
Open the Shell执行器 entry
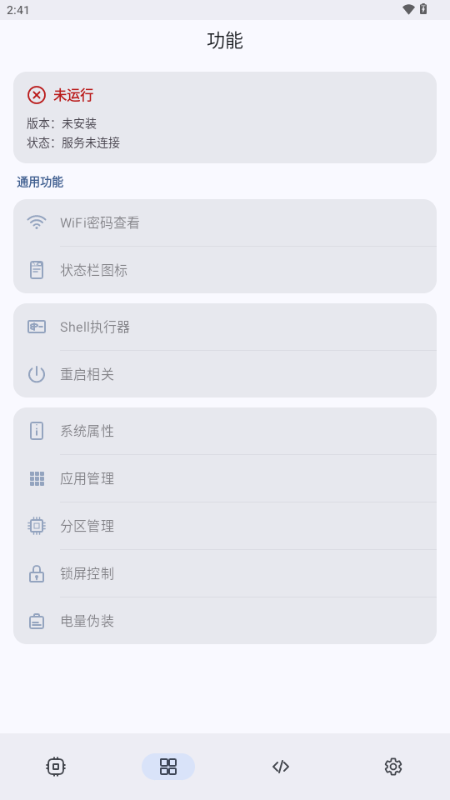coord(225,327)
